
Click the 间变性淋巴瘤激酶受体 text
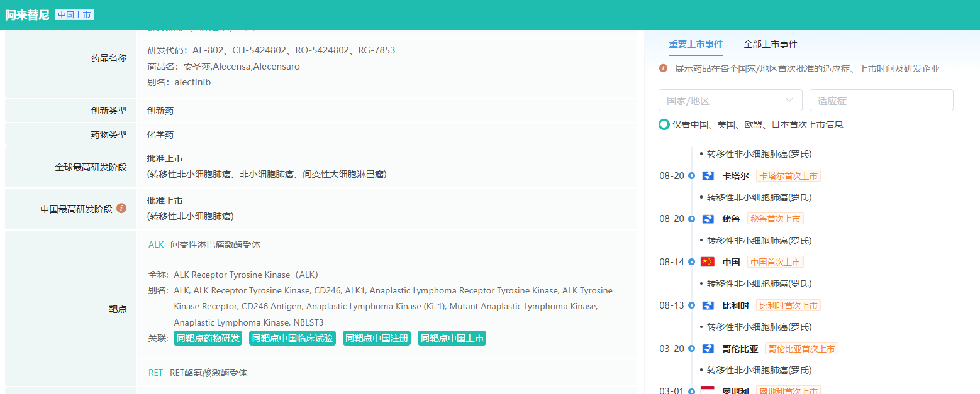tap(215, 244)
